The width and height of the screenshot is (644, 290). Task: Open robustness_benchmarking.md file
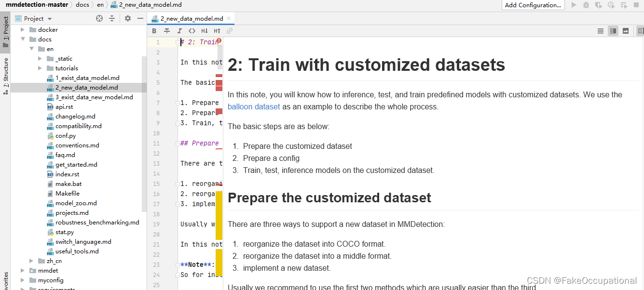pyautogui.click(x=97, y=222)
